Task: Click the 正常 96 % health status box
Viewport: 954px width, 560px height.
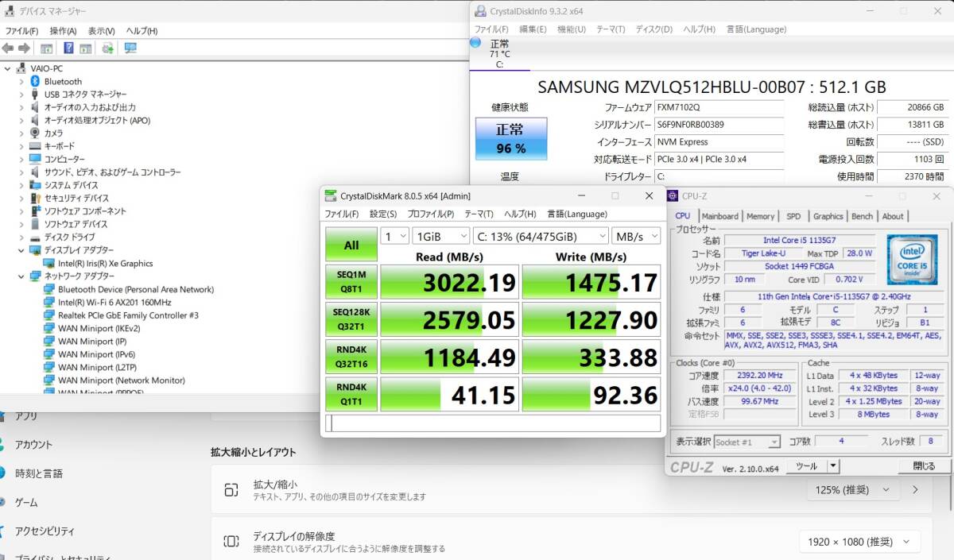Action: click(511, 138)
